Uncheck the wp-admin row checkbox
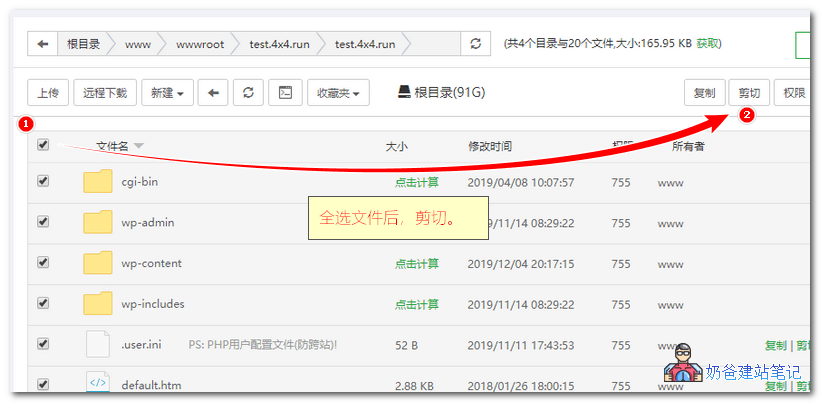 click(43, 221)
